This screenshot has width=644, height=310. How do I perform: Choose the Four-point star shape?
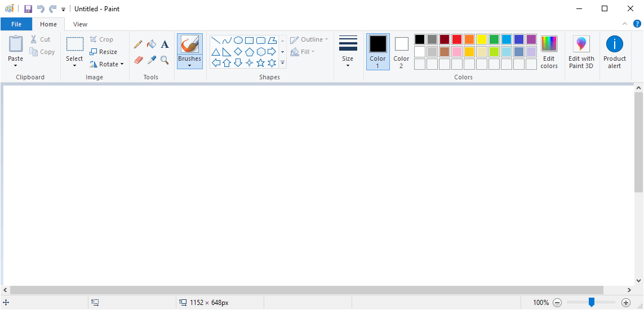point(249,63)
